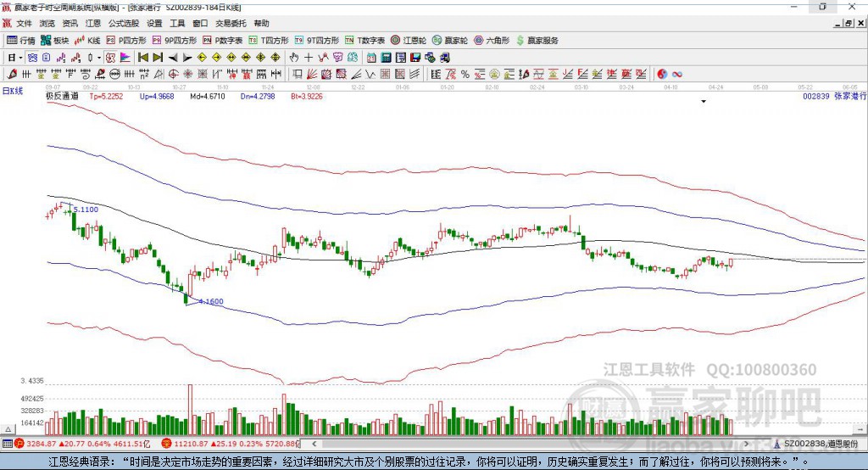Open the 9P四方形 tool
The image size is (868, 470).
click(175, 41)
